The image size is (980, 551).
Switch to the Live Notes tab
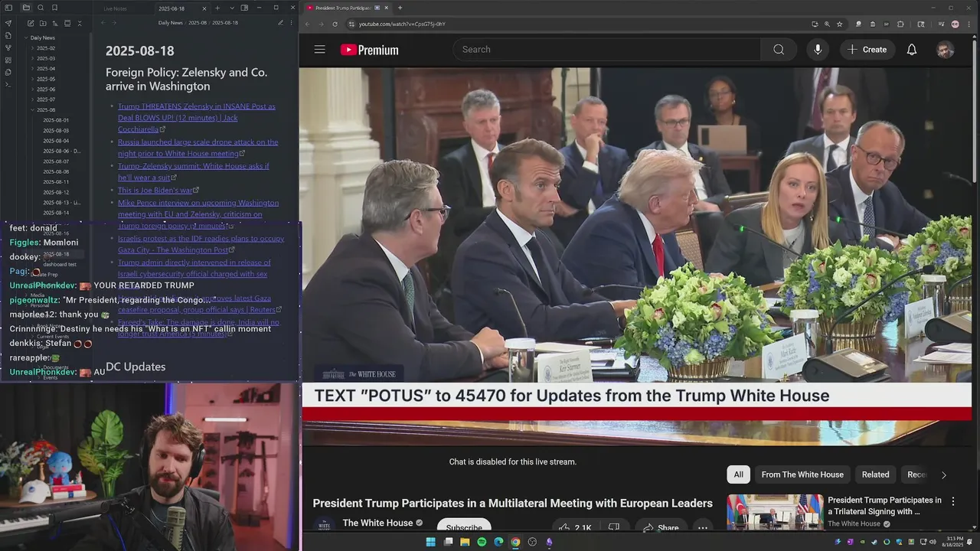(116, 8)
